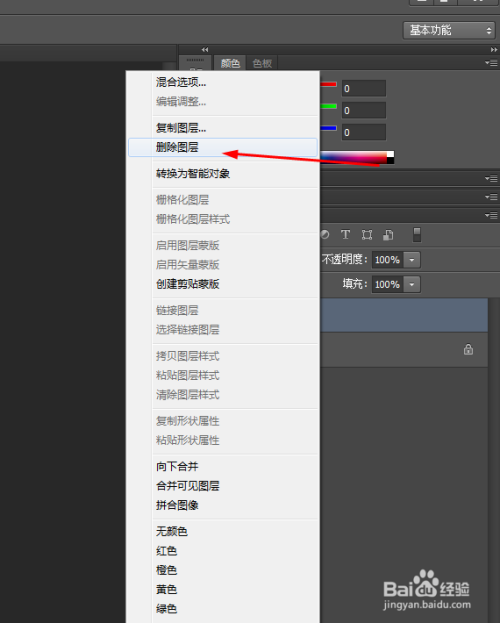Screen dimensions: 500x623
Task: Expand panel dock with left double-arrow icon
Action: (205, 50)
